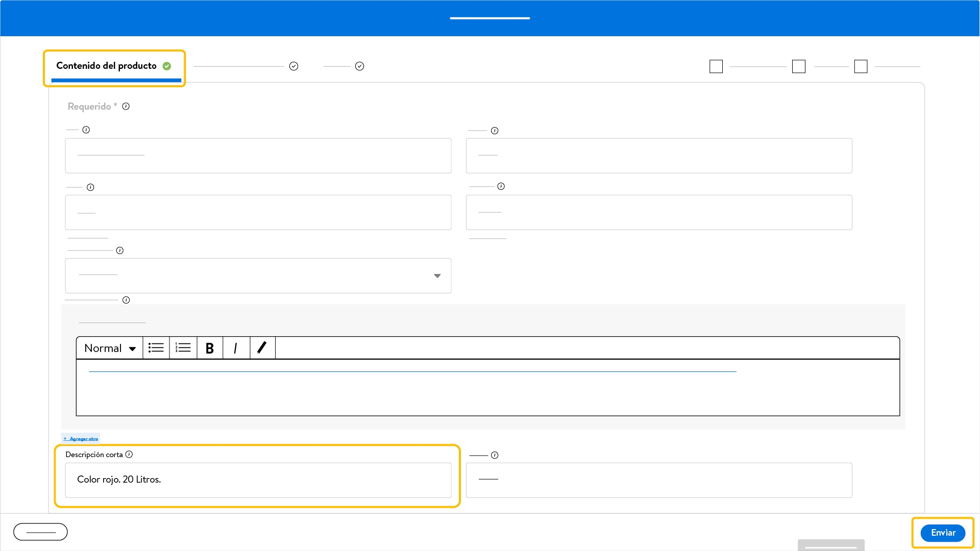Image resolution: width=980 pixels, height=551 pixels.
Task: Expand the wide select box's dropdown arrow
Action: tap(437, 275)
